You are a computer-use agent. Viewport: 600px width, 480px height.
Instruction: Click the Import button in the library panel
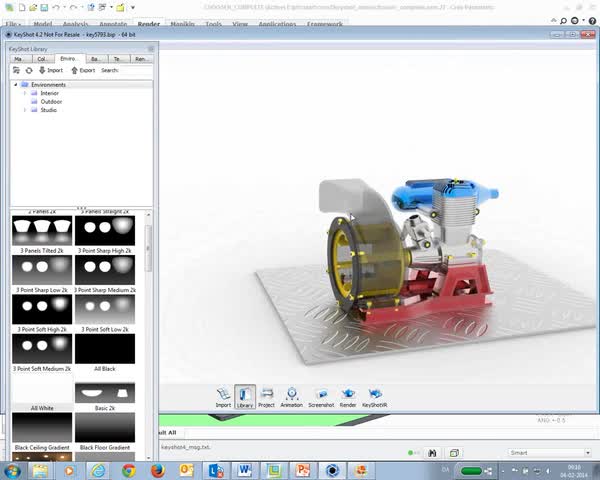(51, 70)
